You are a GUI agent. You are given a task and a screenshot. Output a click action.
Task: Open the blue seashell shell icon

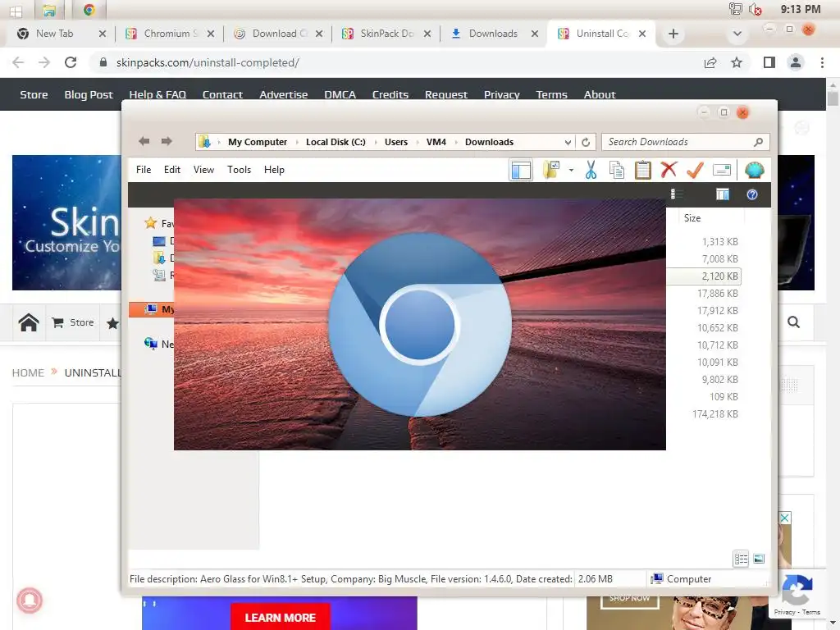click(x=755, y=170)
